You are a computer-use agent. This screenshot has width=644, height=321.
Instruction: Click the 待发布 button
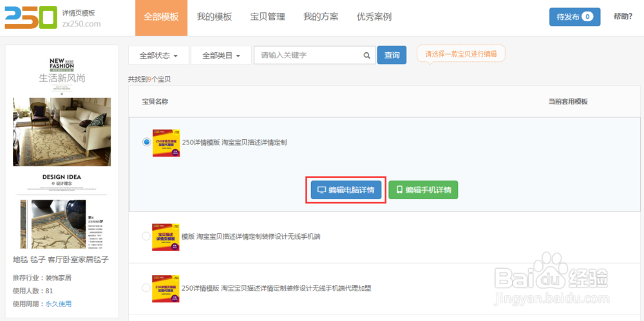tap(574, 17)
